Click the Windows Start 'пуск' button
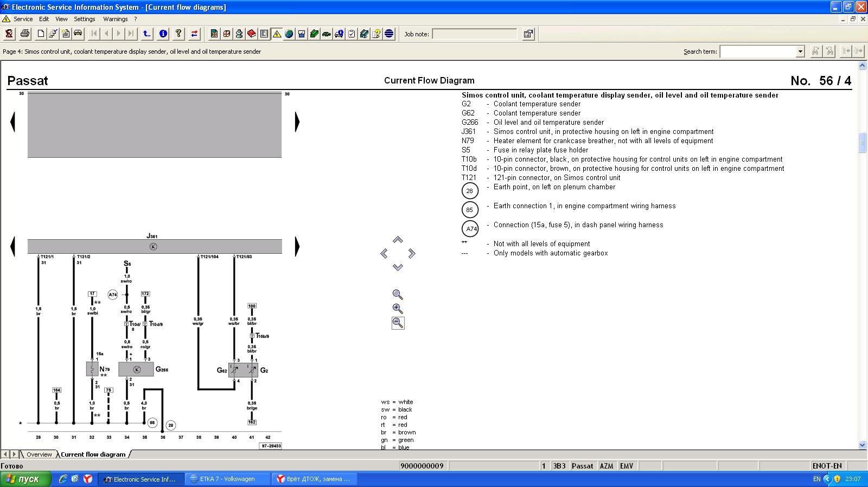Screen dimensions: 868x487 (26, 479)
